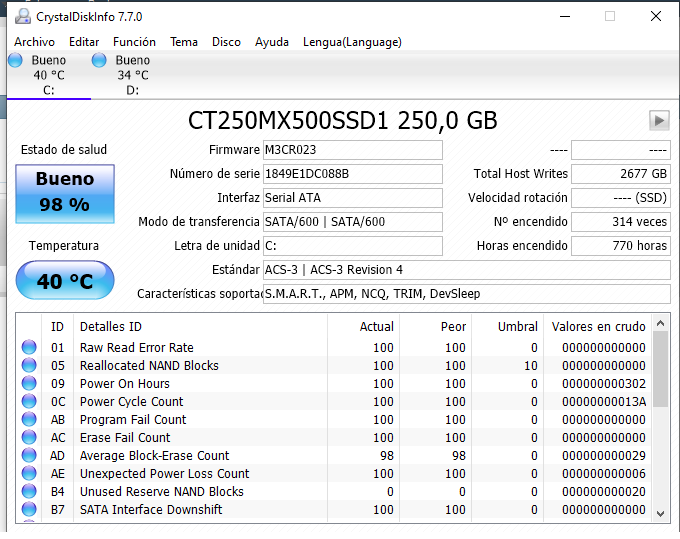This screenshot has width=680, height=539.
Task: Click status orb of Average Block-Erase Count
Action: [x=29, y=455]
